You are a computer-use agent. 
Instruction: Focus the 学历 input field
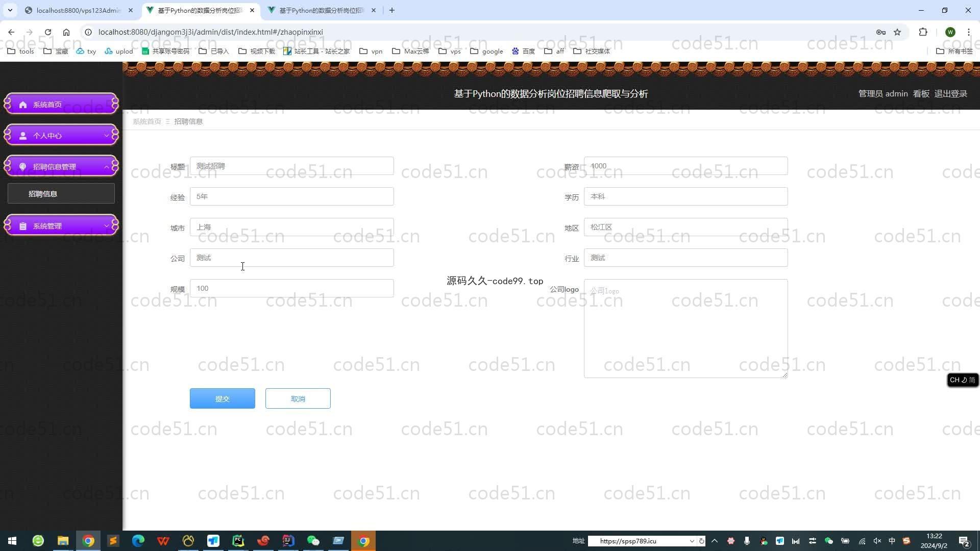point(686,196)
